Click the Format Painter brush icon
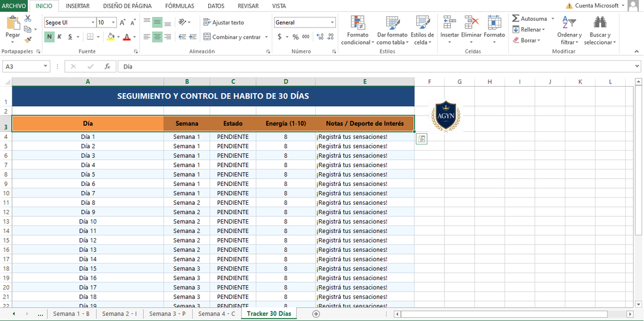Viewport: 644px width, 321px height. pos(28,40)
